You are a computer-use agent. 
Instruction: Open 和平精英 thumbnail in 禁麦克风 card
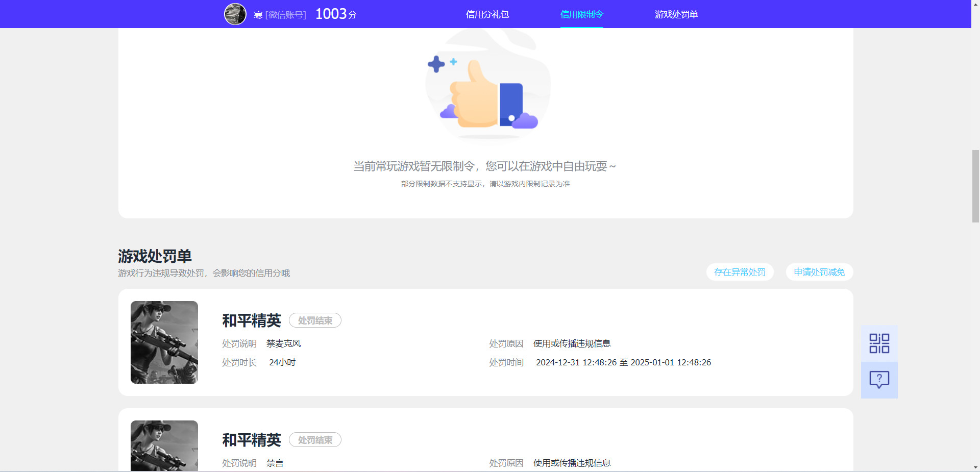point(164,342)
